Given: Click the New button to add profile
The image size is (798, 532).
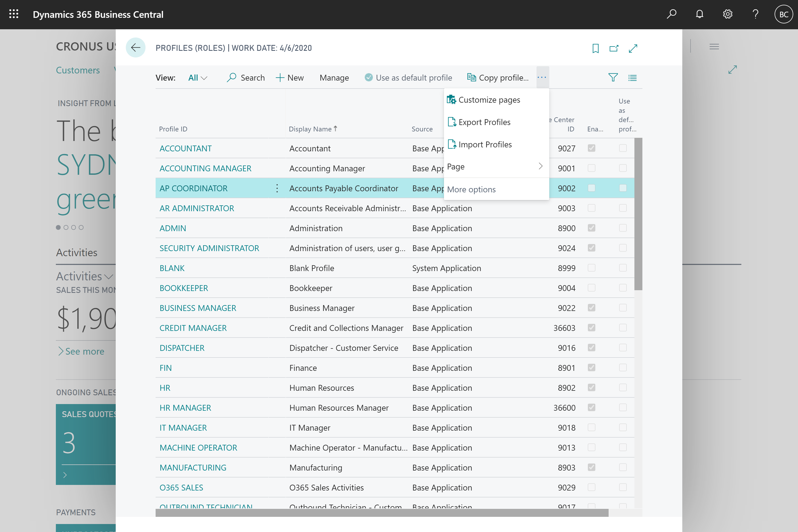Looking at the screenshot, I should (289, 77).
